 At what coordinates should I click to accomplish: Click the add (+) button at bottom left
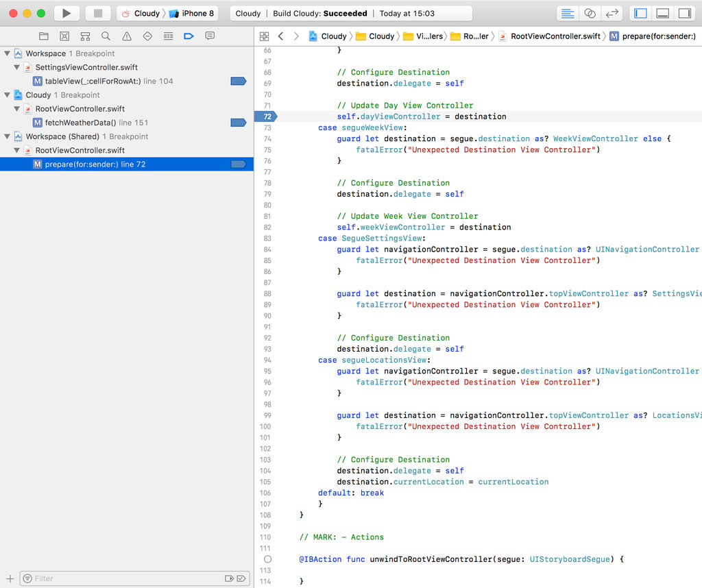(x=10, y=578)
